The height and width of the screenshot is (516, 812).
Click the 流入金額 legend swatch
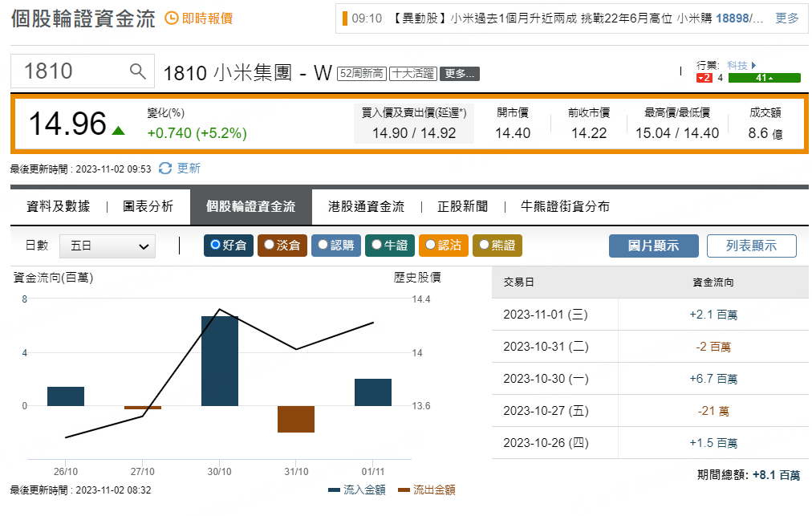tap(334, 490)
